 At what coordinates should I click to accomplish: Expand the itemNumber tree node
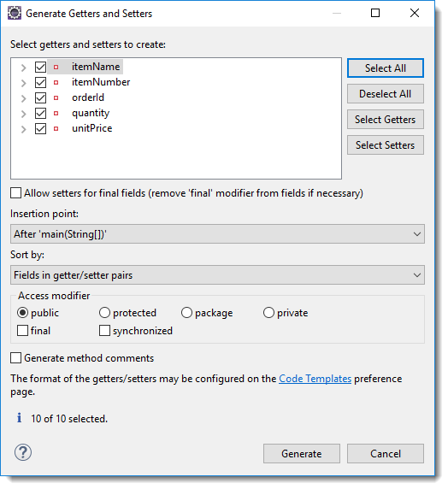coord(24,83)
